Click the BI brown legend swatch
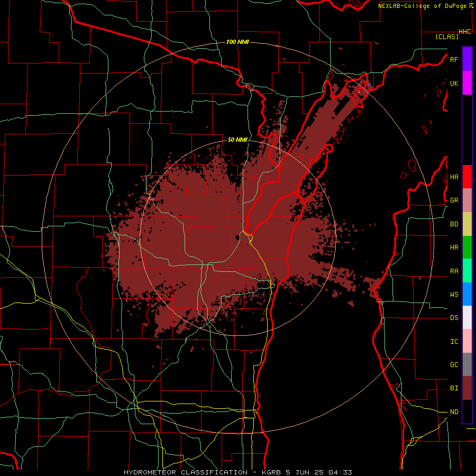The image size is (476, 476). pos(467,388)
